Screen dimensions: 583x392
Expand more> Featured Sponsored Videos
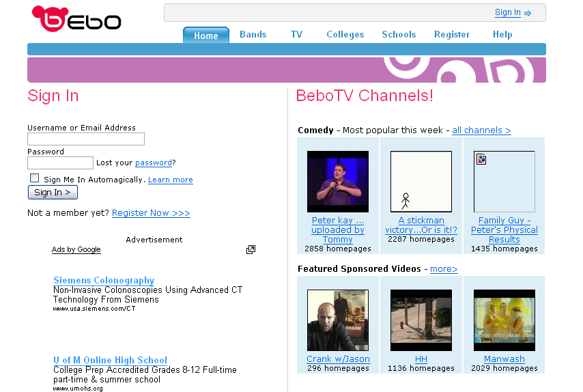[x=444, y=269]
